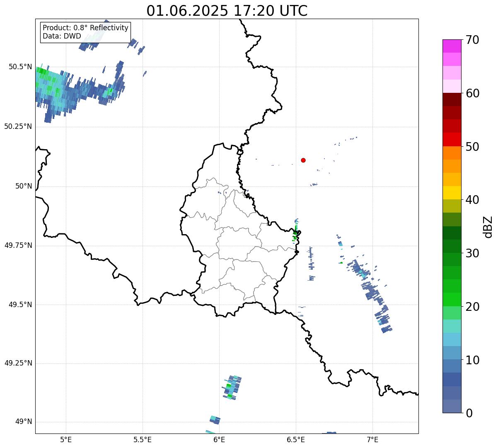Click the bright green colorbar segment above 20
The height and width of the screenshot is (448, 498).
452,299
